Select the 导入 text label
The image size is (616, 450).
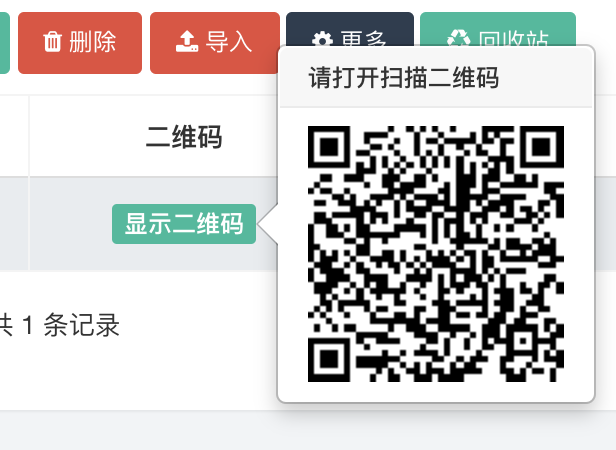pyautogui.click(x=229, y=42)
